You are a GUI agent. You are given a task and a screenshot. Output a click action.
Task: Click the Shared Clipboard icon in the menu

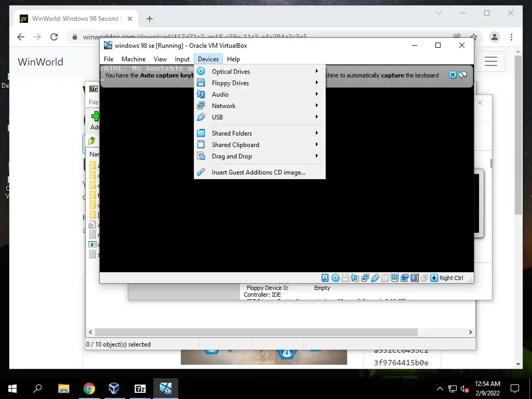201,144
